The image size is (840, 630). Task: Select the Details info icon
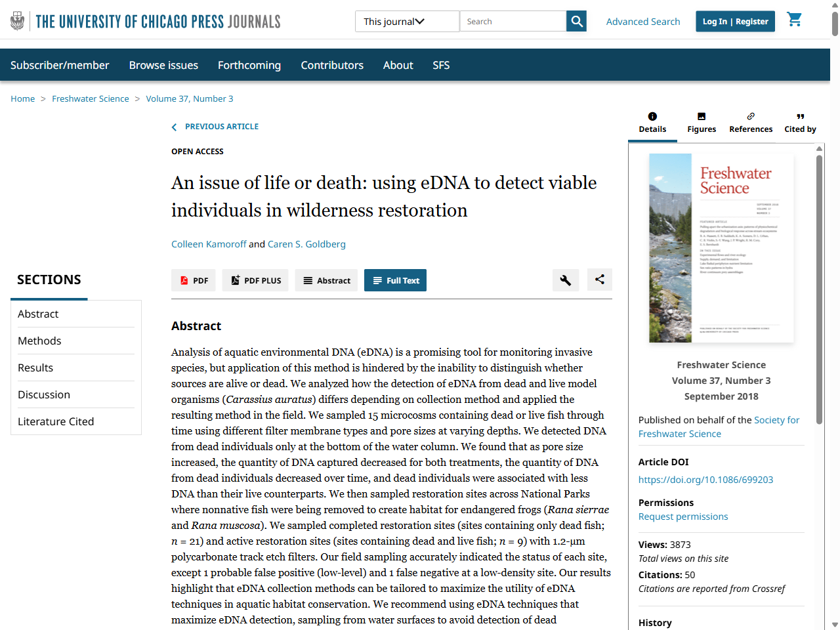coord(652,116)
